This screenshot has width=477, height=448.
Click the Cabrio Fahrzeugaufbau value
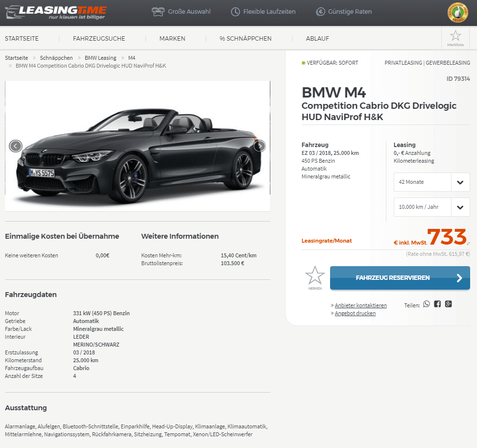tap(81, 368)
